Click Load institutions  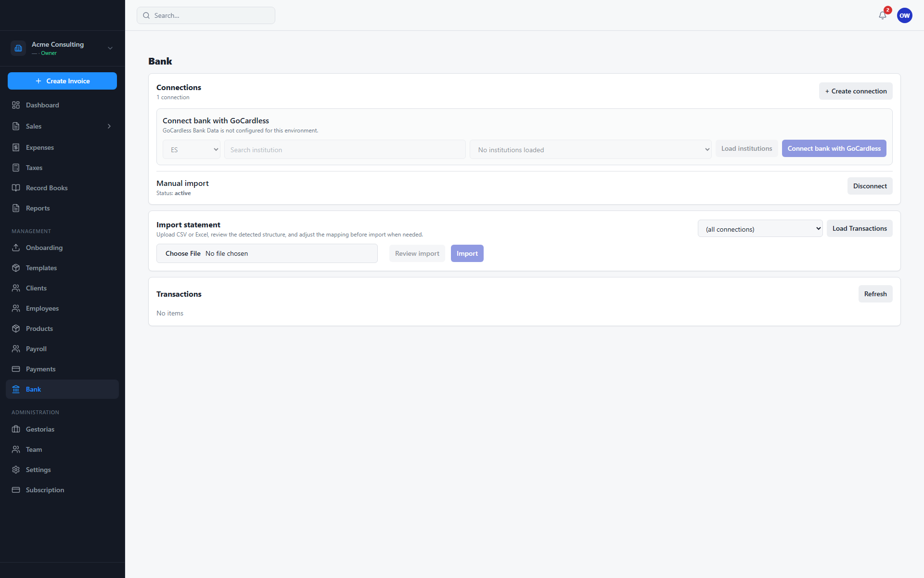point(746,148)
